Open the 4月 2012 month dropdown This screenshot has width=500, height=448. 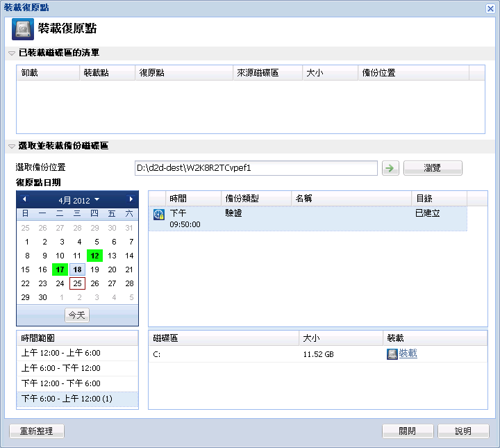[x=78, y=200]
